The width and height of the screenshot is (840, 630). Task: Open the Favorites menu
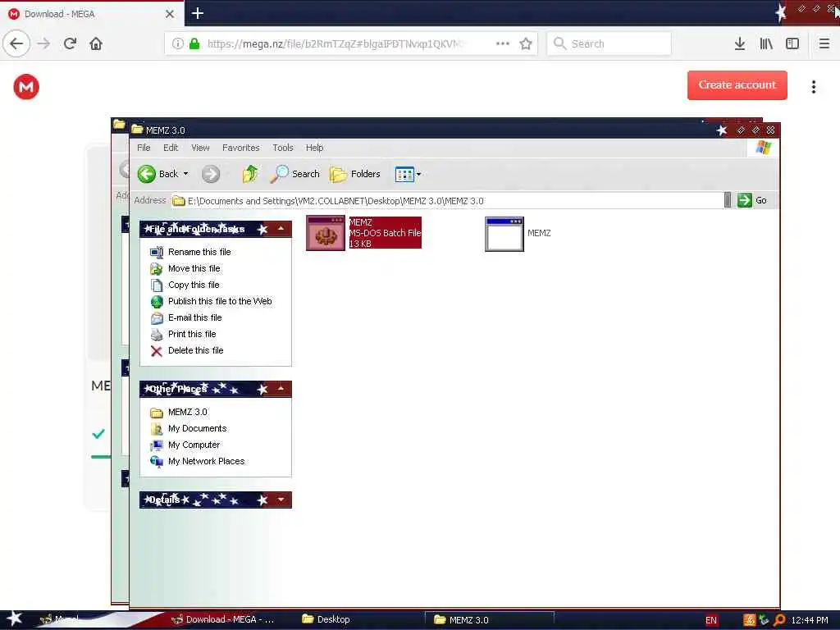tap(240, 148)
